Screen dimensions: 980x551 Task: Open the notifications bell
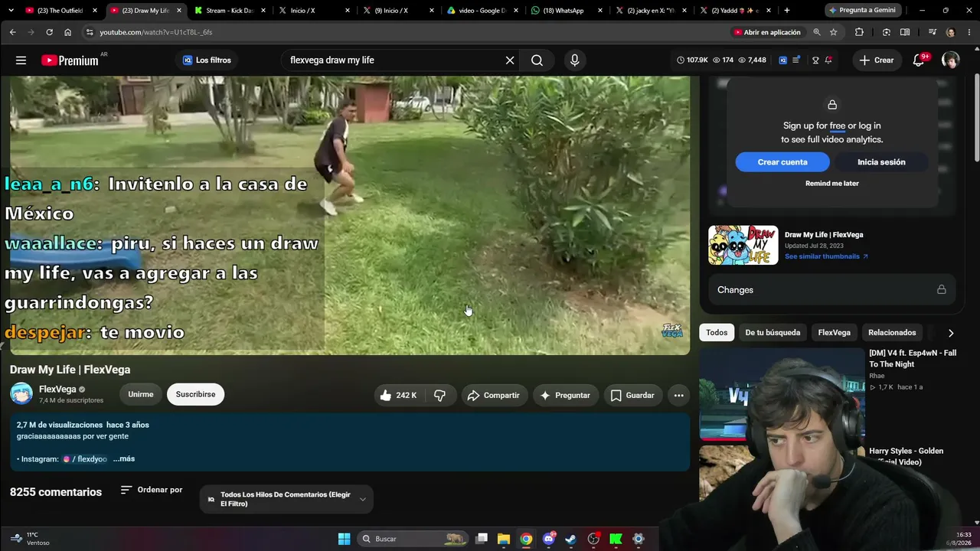pos(919,60)
